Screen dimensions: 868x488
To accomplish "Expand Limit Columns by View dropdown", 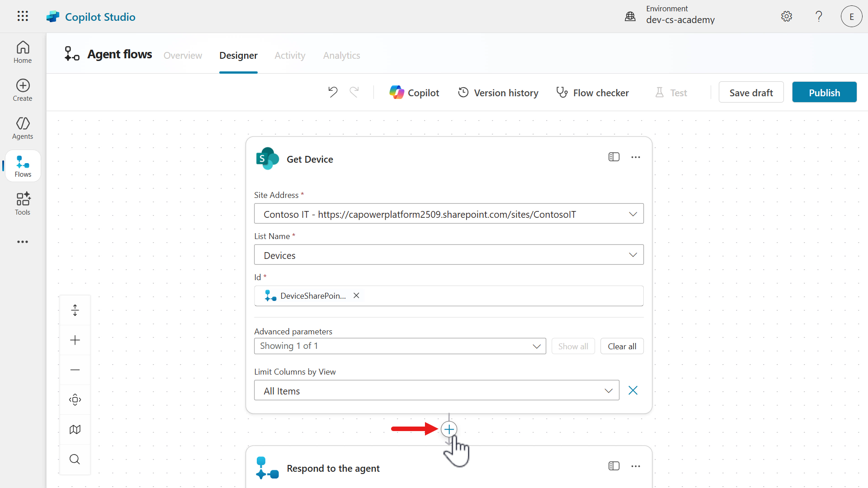I will click(x=609, y=390).
